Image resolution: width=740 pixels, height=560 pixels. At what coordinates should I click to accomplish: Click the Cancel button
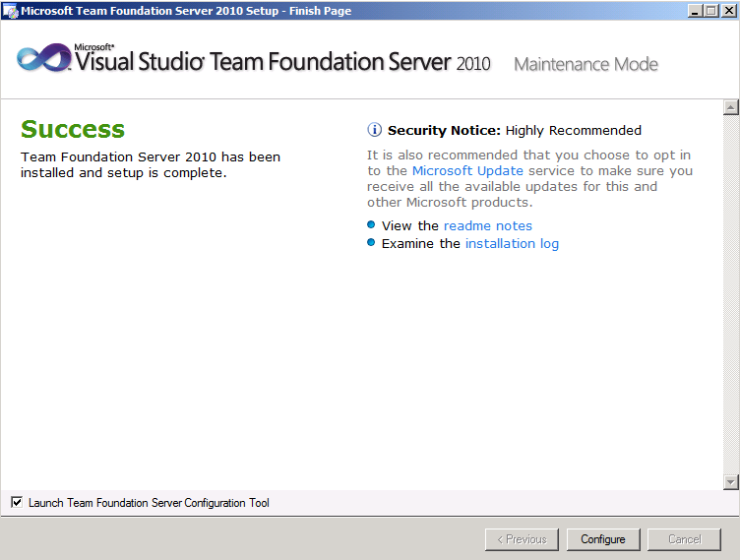[684, 539]
